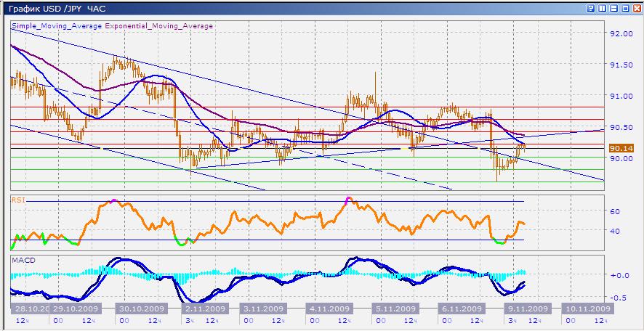Click the vertical split icon in title bar
Image resolution: width=644 pixels, height=331 pixels.
pyautogui.click(x=603, y=8)
